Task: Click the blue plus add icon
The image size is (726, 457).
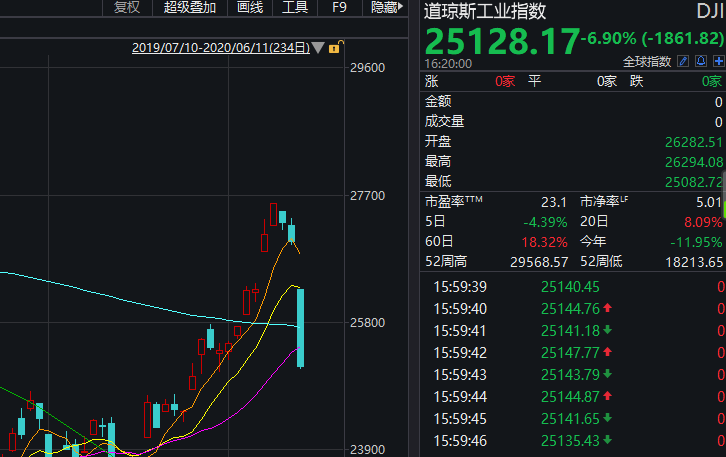Action: (x=719, y=61)
